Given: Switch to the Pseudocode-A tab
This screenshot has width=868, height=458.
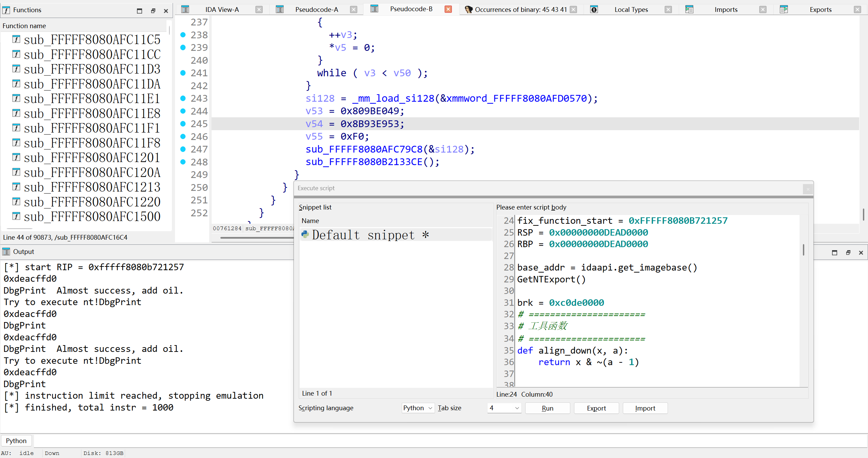Looking at the screenshot, I should click(316, 9).
